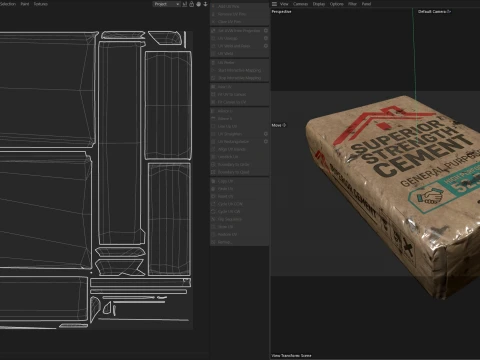The width and height of the screenshot is (480, 360).
Task: Open the viewport View menu
Action: click(x=284, y=4)
